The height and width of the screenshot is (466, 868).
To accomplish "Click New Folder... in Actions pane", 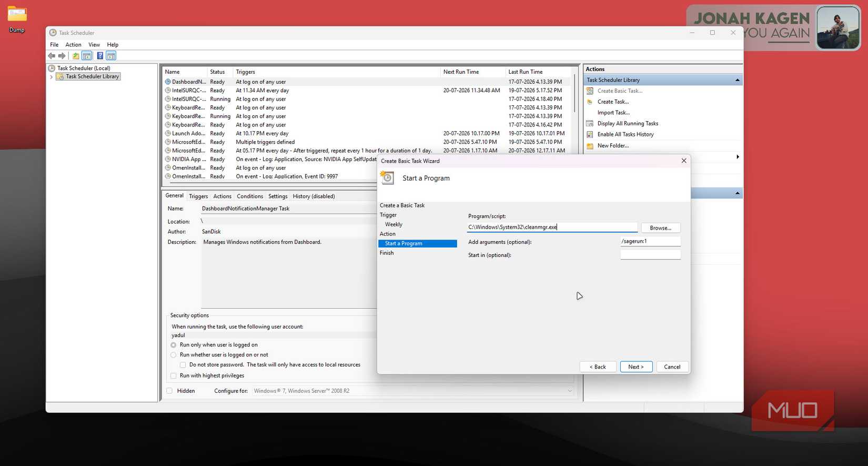I will (x=613, y=146).
